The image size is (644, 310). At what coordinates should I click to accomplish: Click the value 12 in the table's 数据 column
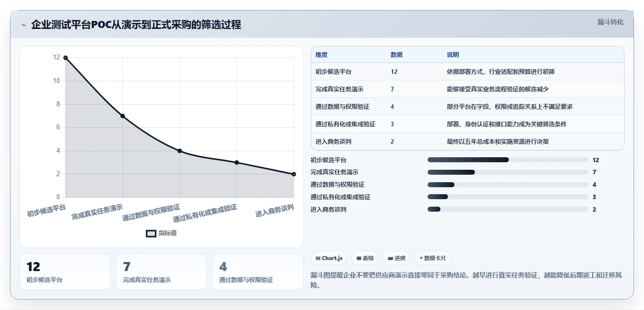pyautogui.click(x=394, y=72)
